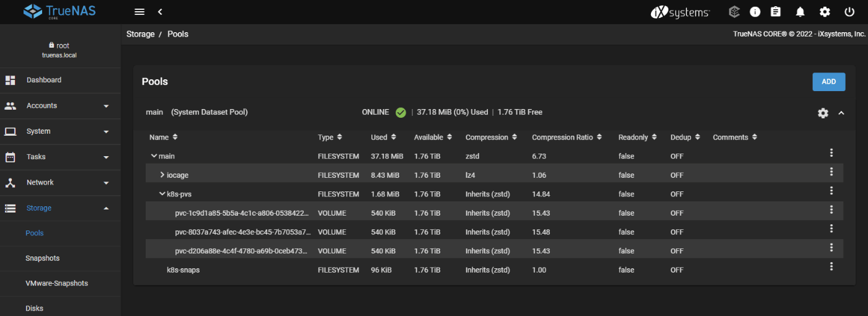
Task: Collapse sidebar with the back chevron
Action: pos(160,12)
